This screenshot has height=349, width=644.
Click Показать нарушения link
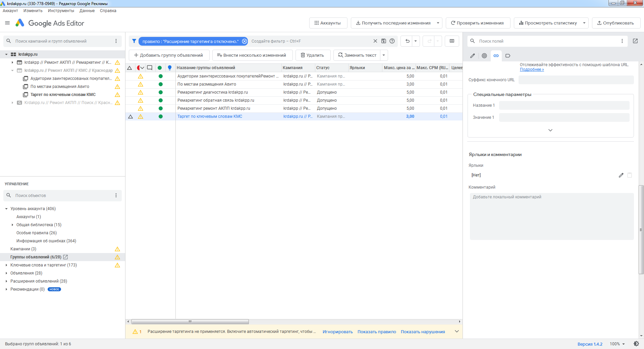pyautogui.click(x=423, y=332)
